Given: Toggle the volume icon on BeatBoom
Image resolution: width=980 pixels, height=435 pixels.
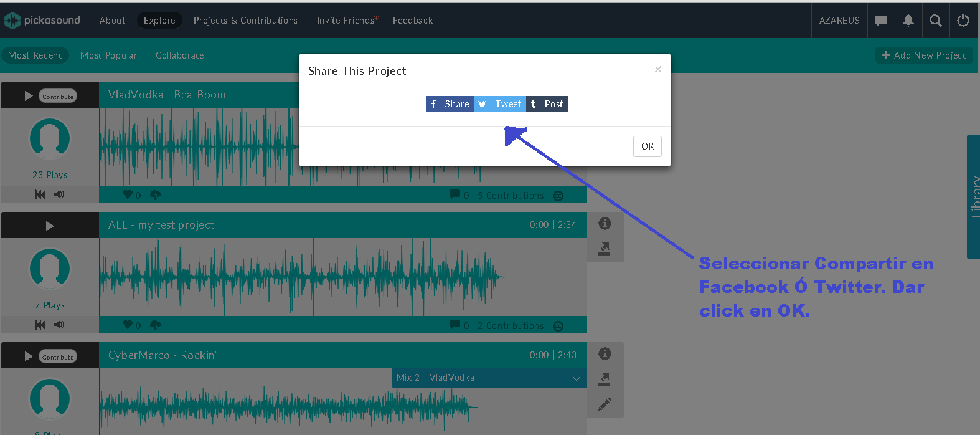Looking at the screenshot, I should [59, 194].
